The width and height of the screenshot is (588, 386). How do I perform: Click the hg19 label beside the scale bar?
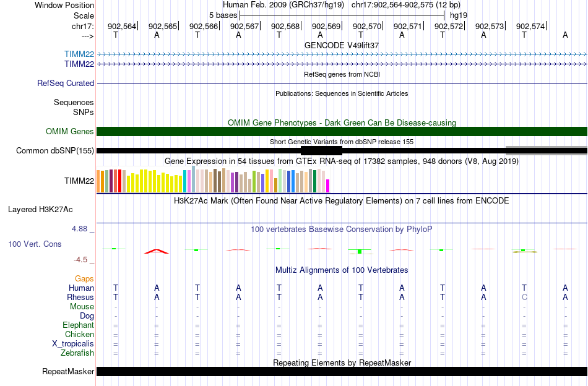(x=459, y=15)
